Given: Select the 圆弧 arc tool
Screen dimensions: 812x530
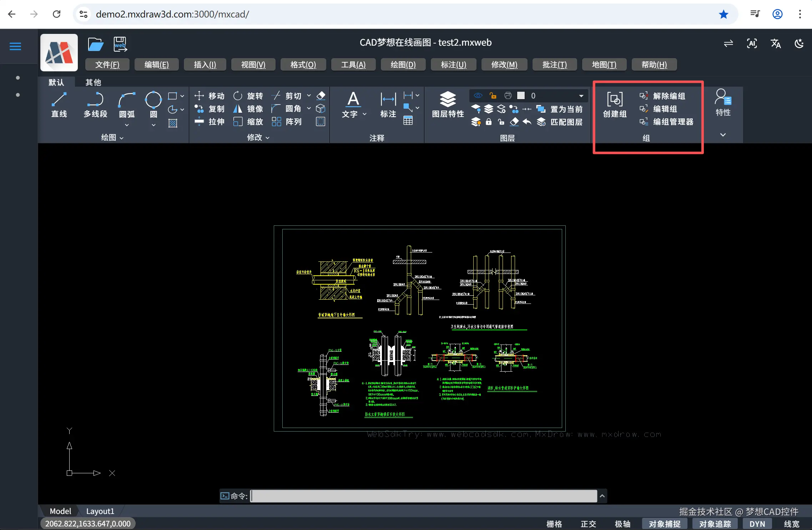Looking at the screenshot, I should tap(127, 104).
